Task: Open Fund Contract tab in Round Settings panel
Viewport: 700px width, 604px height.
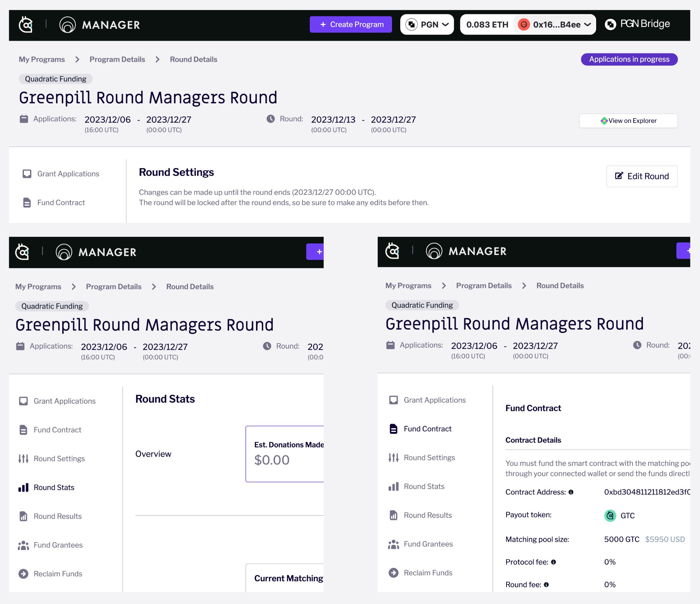Action: tap(54, 202)
